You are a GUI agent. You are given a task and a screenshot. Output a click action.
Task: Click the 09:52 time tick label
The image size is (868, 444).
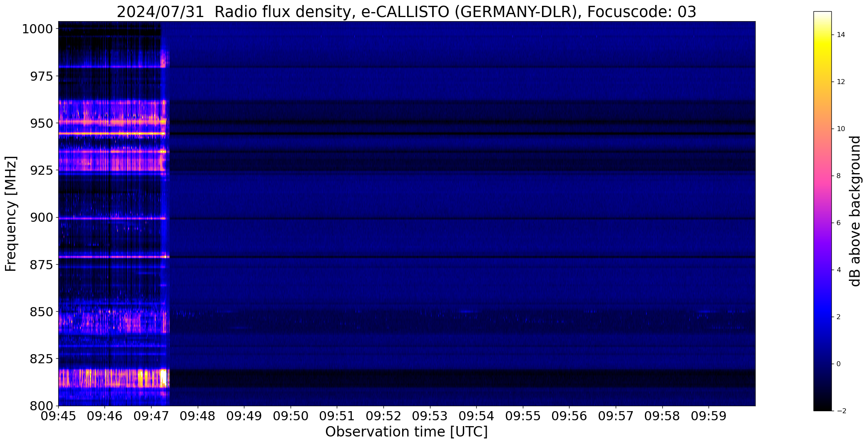coord(383,416)
